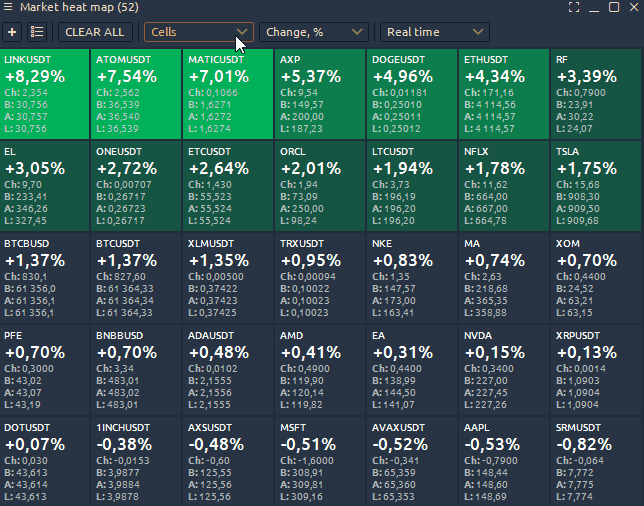
Task: Click the MSFT cell
Action: point(320,460)
